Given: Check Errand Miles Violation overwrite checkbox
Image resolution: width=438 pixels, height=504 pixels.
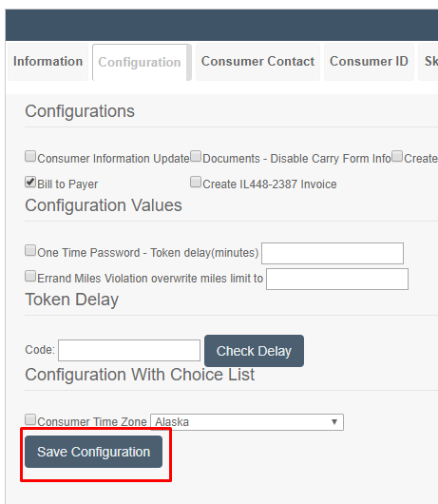Looking at the screenshot, I should (x=30, y=276).
